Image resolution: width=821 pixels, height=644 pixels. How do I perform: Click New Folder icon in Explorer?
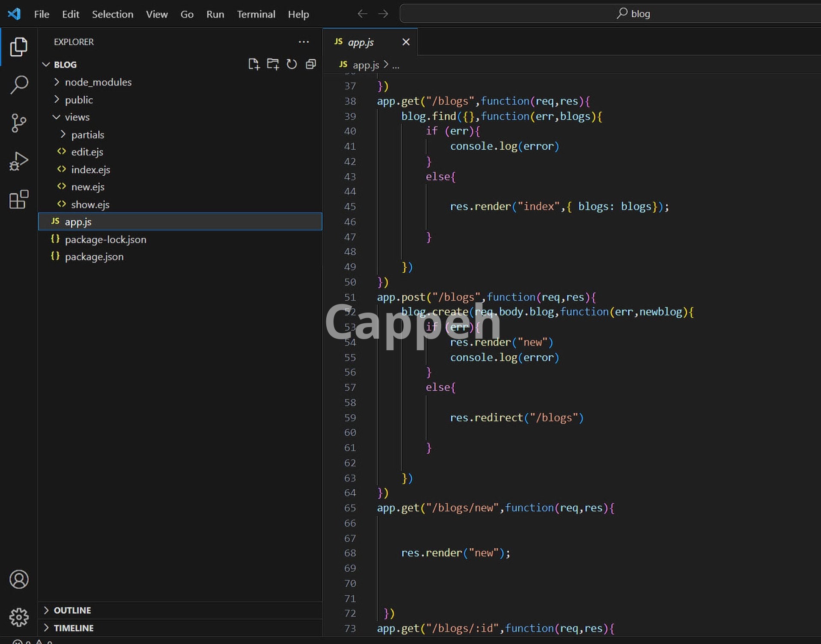pyautogui.click(x=273, y=64)
